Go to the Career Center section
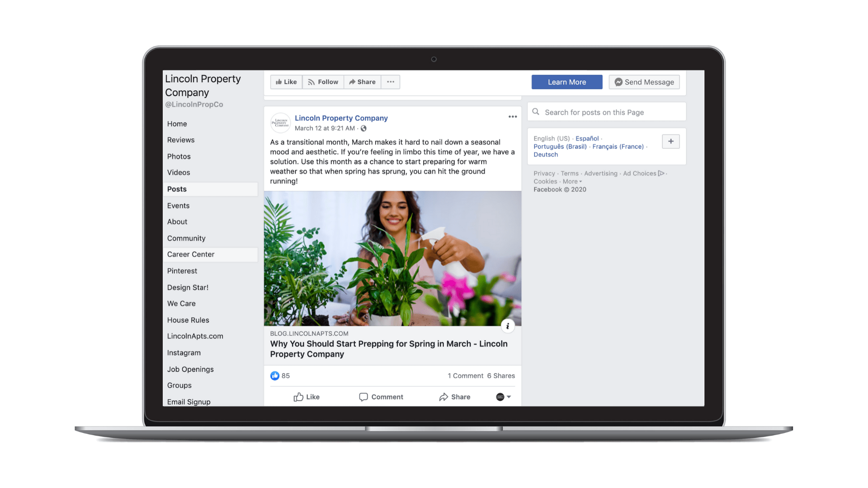The width and height of the screenshot is (868, 488). [191, 254]
